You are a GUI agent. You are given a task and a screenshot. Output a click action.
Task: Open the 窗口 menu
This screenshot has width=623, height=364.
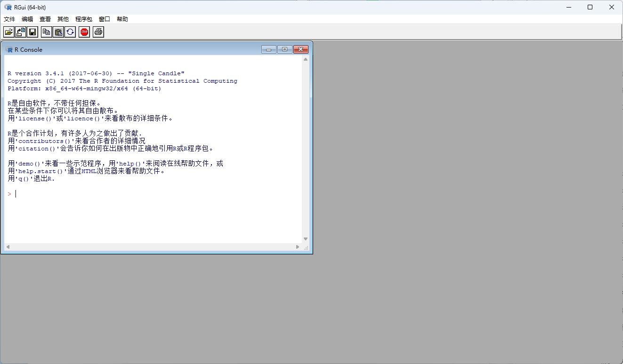pos(105,19)
